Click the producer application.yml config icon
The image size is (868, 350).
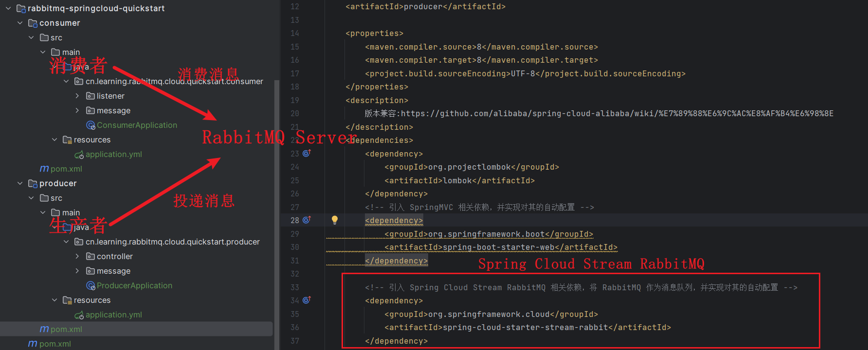pos(79,315)
